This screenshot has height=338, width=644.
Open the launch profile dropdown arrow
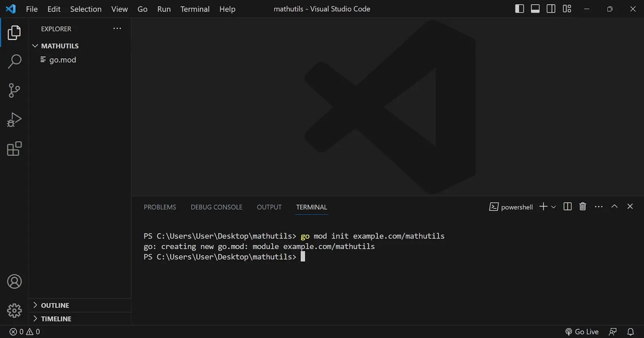tap(553, 207)
